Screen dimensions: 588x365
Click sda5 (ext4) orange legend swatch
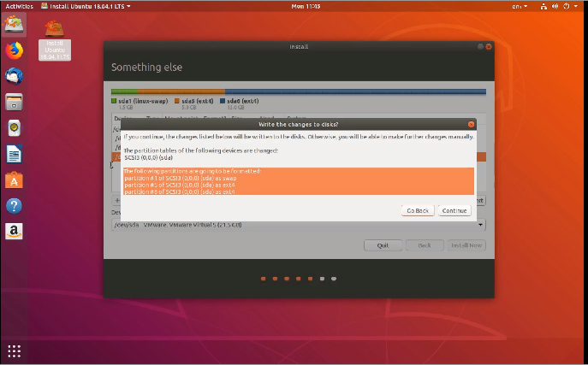[177, 101]
